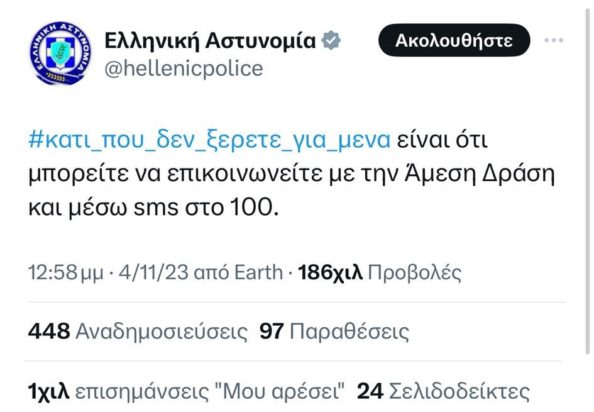This screenshot has height=412, width=594.
Task: Open the 1χιλ "Μου αρέσει" likes list
Action: 186,391
